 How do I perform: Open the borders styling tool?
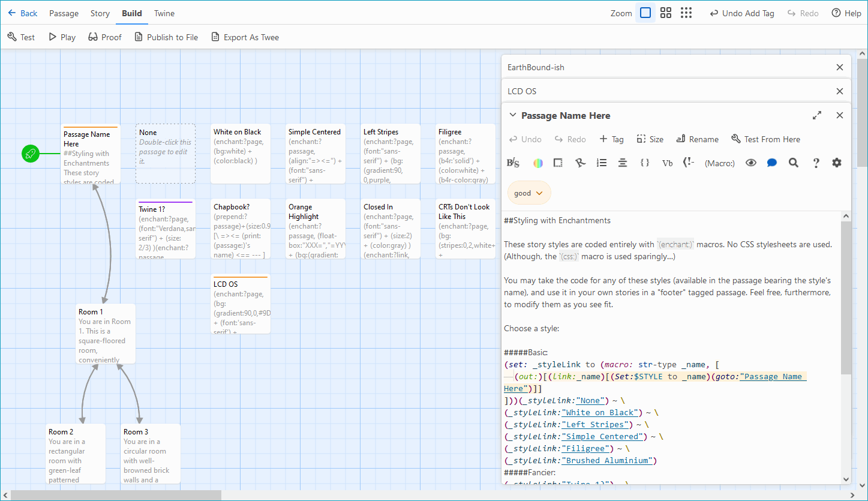tap(557, 162)
